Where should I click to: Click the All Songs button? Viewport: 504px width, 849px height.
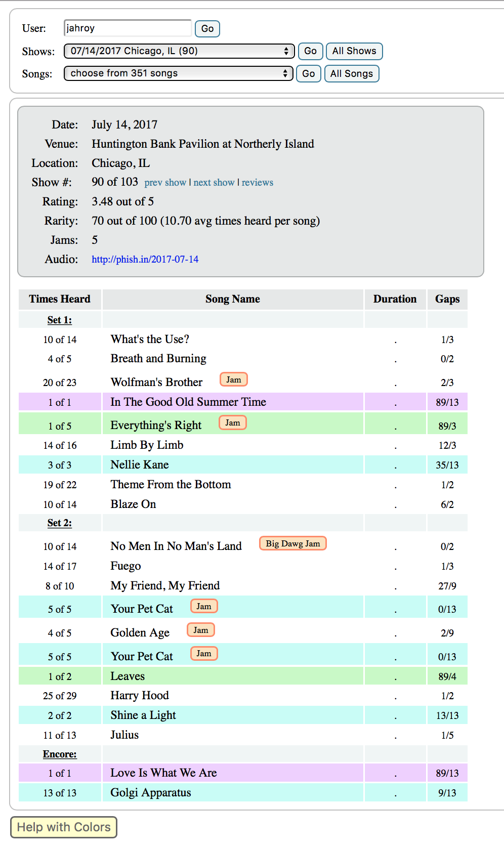pos(351,73)
